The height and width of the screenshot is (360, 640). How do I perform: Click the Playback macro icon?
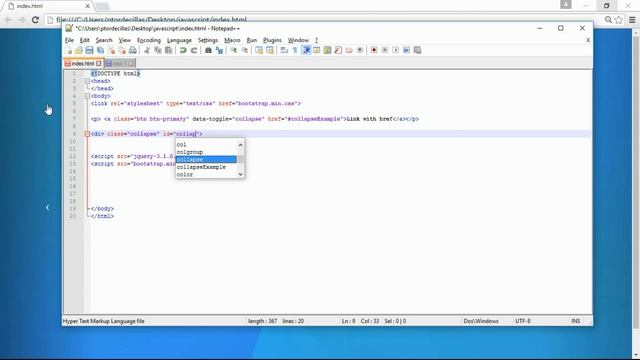396,50
